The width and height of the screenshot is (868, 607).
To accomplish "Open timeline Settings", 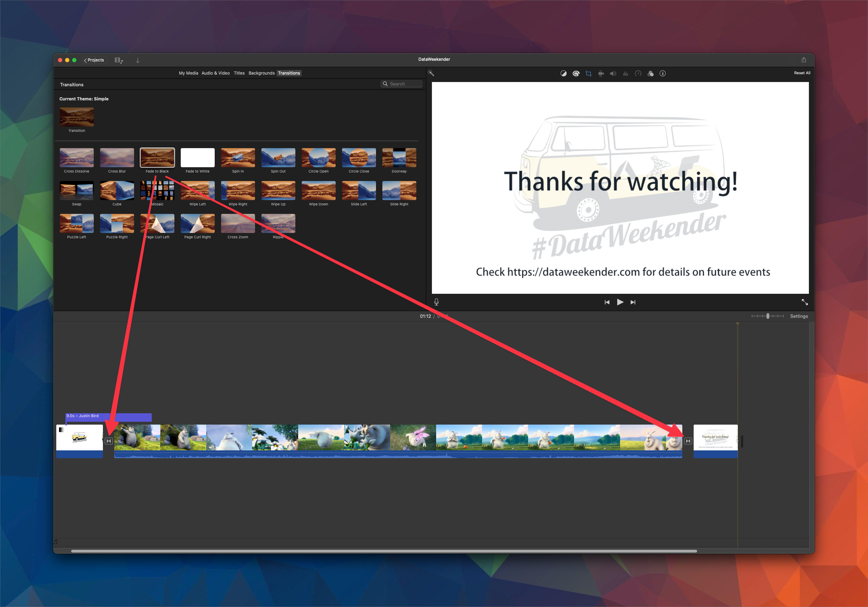I will pos(799,316).
